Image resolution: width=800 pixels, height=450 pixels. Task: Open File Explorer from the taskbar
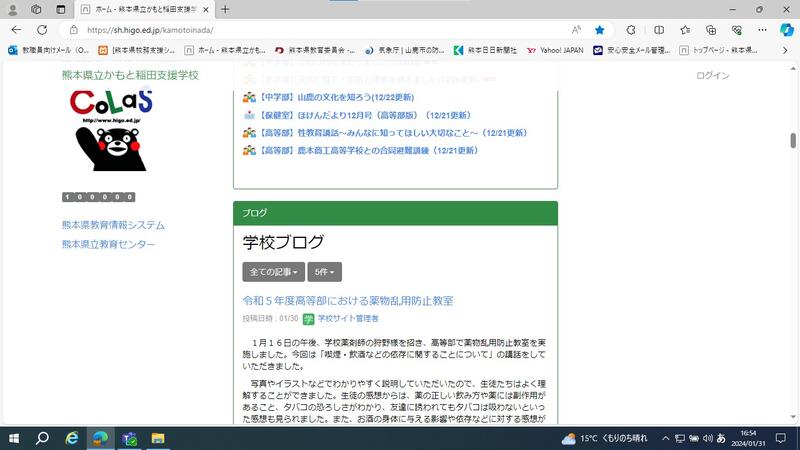coord(157,438)
